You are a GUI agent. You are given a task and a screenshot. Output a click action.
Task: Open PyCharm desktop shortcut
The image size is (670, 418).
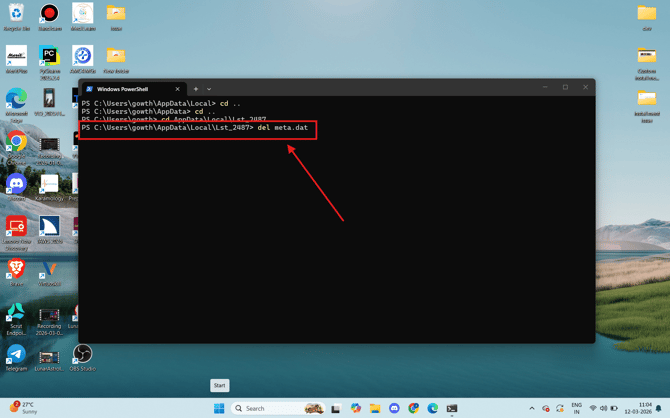click(50, 62)
